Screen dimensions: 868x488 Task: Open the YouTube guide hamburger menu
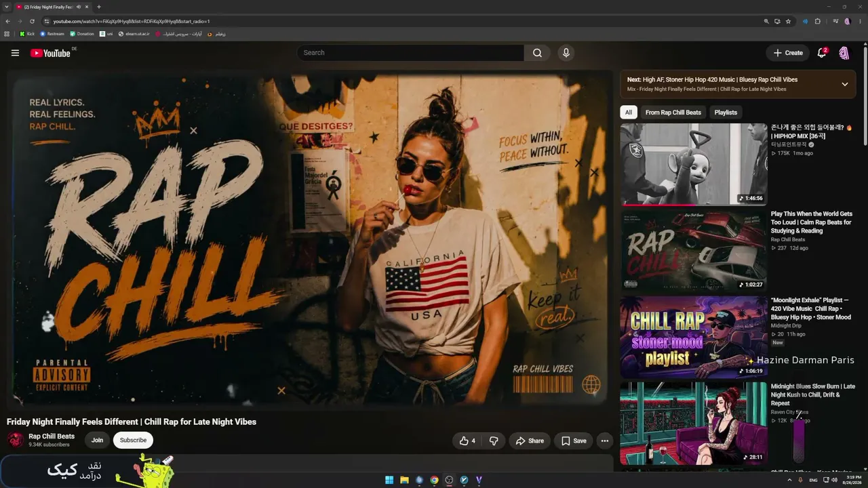pos(15,53)
